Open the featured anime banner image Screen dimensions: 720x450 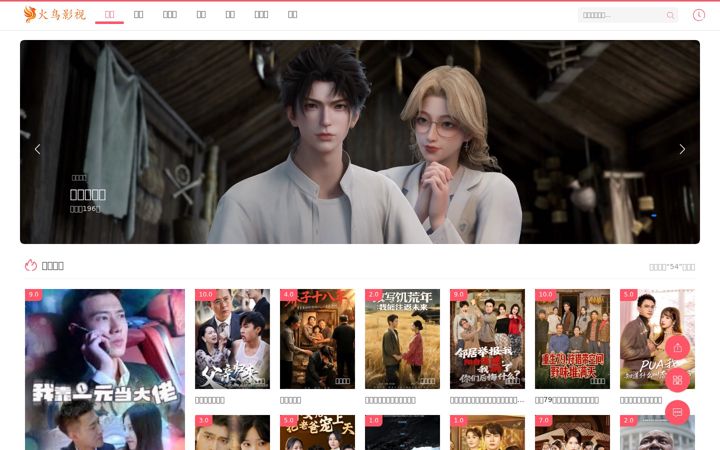coord(360,142)
